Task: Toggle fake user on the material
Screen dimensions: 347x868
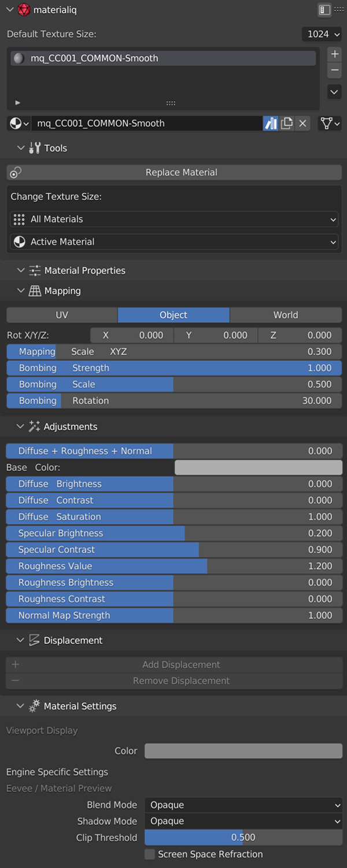Action: [271, 123]
